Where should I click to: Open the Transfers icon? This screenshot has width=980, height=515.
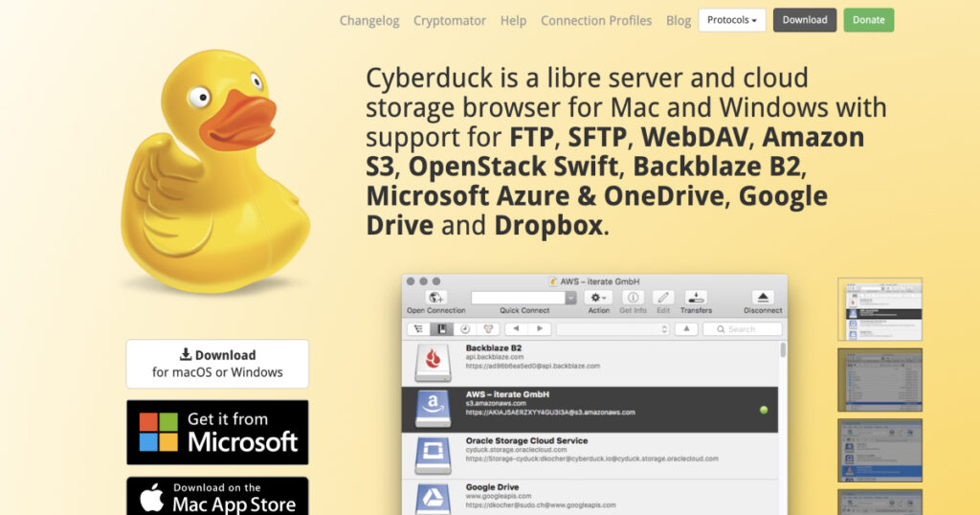tap(696, 298)
